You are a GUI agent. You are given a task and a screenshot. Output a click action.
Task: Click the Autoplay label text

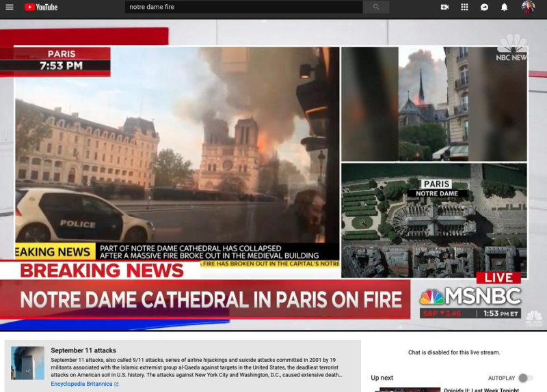coord(501,378)
